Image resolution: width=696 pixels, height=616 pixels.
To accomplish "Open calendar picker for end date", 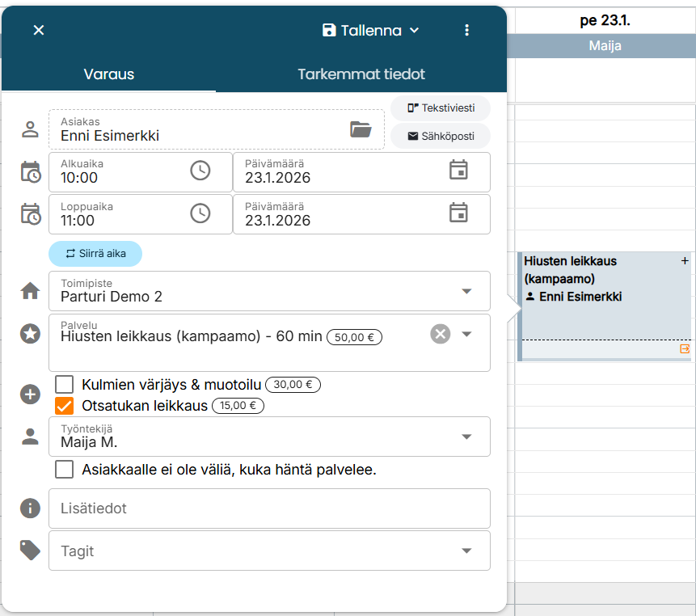I will pos(458,213).
